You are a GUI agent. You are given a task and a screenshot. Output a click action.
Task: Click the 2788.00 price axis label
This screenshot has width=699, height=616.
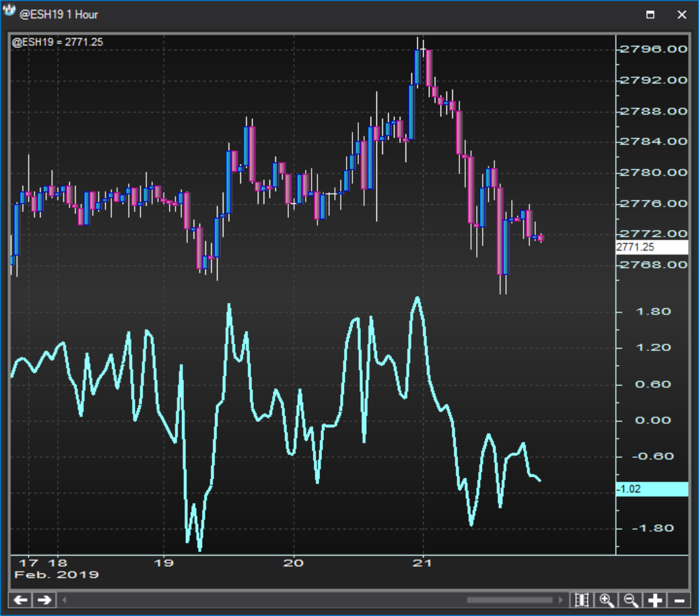(654, 111)
